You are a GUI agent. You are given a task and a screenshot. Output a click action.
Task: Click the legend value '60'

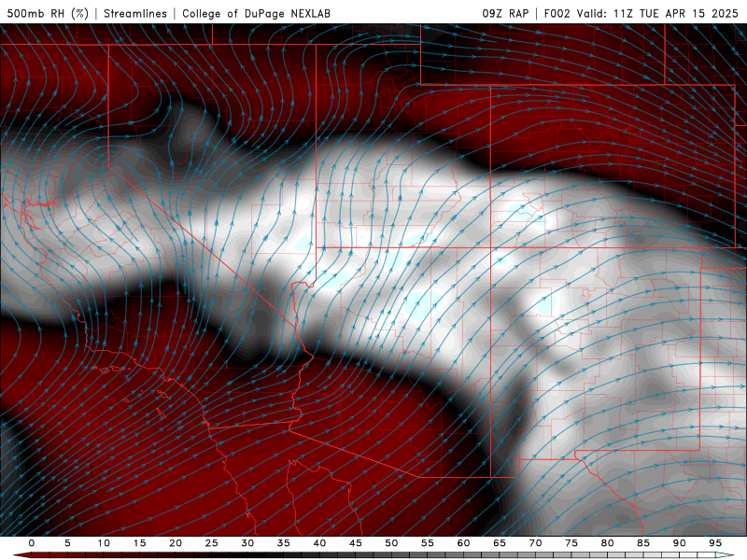pos(463,543)
